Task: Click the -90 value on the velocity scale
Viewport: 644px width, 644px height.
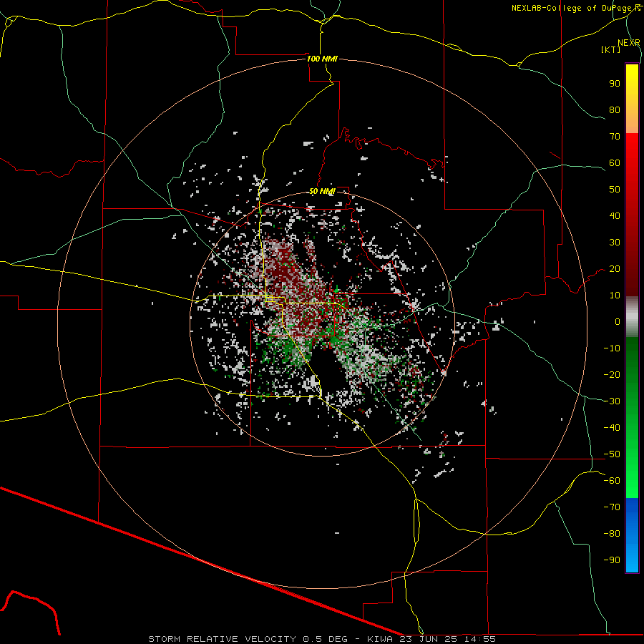Action: click(x=612, y=560)
